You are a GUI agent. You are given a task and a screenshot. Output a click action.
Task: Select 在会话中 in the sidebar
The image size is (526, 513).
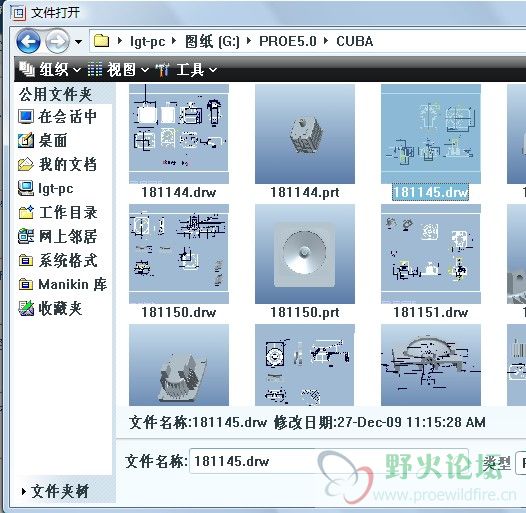coord(58,116)
